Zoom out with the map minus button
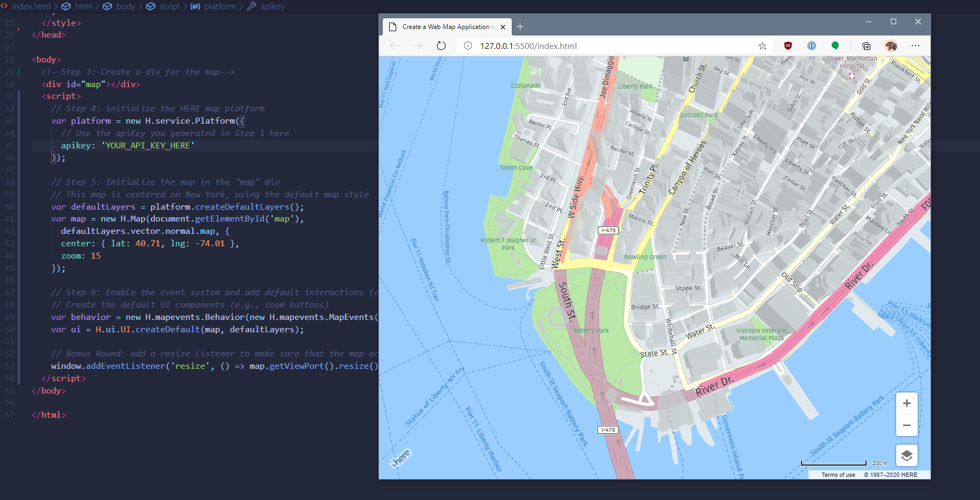The image size is (980, 500). tap(907, 425)
